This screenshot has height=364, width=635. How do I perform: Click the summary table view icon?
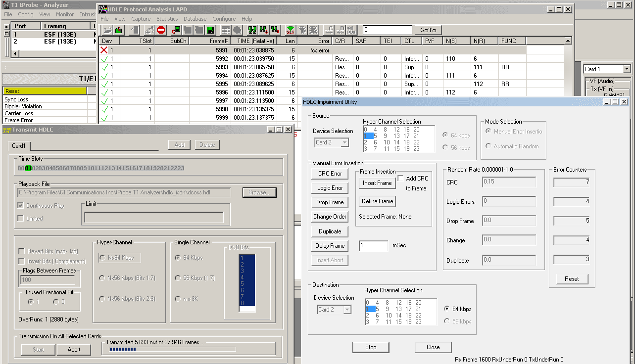225,30
